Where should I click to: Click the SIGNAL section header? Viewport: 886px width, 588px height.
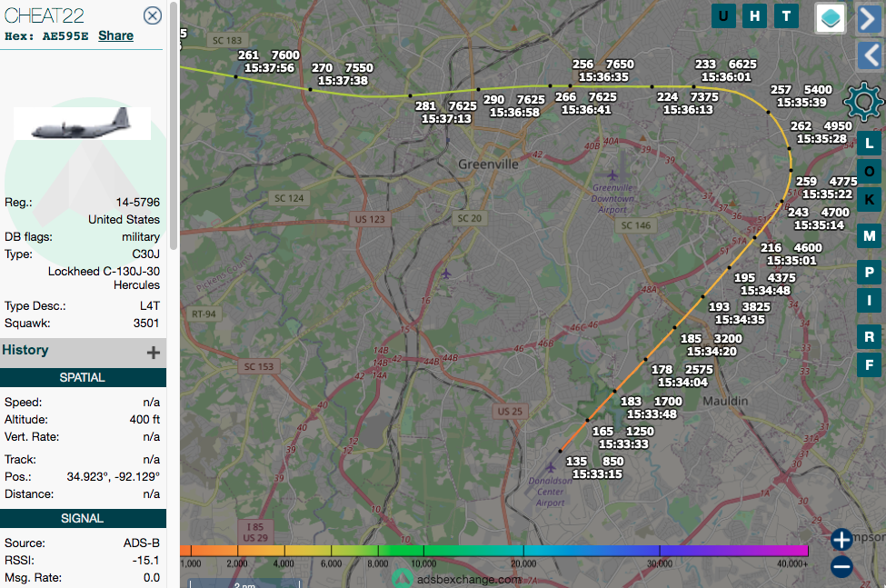pyautogui.click(x=83, y=518)
